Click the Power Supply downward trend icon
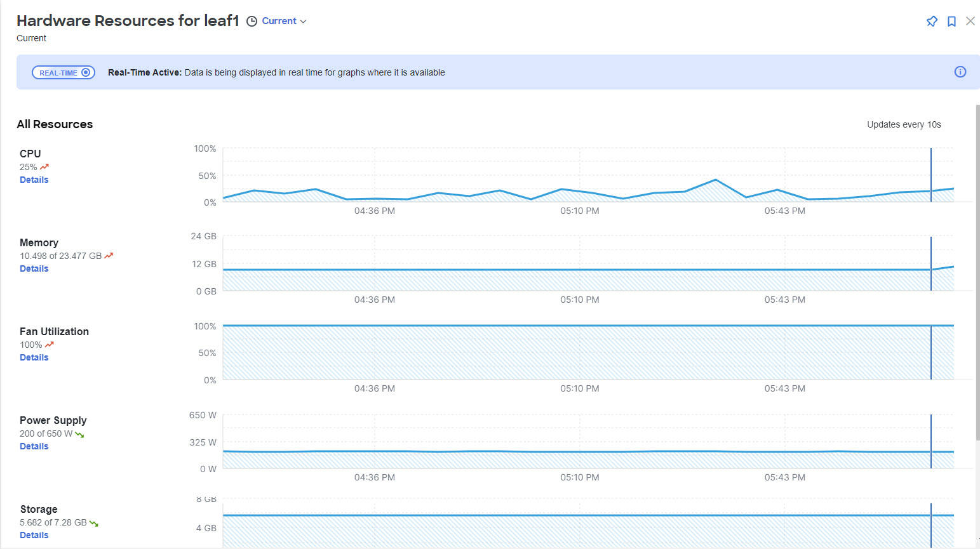This screenshot has width=980, height=549. [x=79, y=434]
